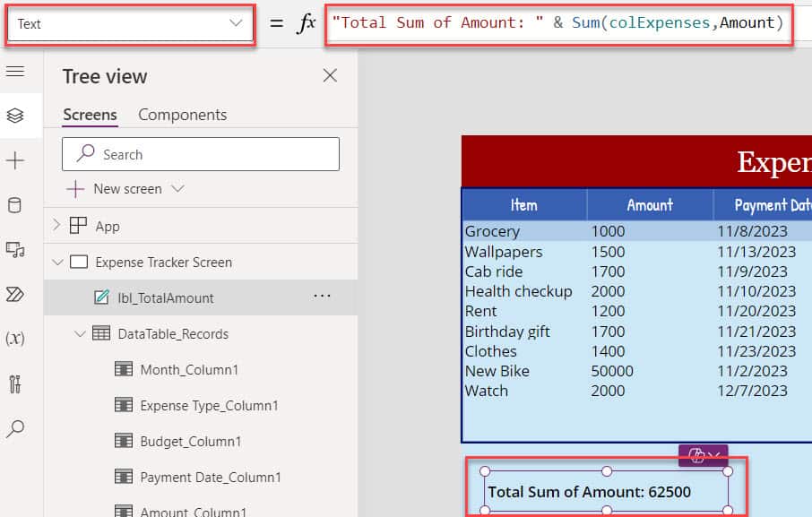
Task: Click the DataTable_Records table icon
Action: [101, 332]
